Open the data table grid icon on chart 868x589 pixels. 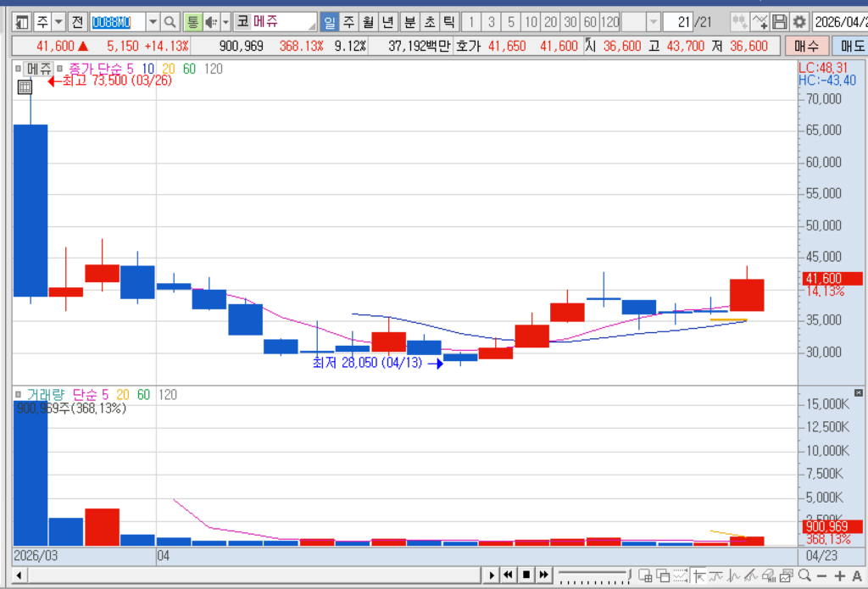tap(25, 87)
